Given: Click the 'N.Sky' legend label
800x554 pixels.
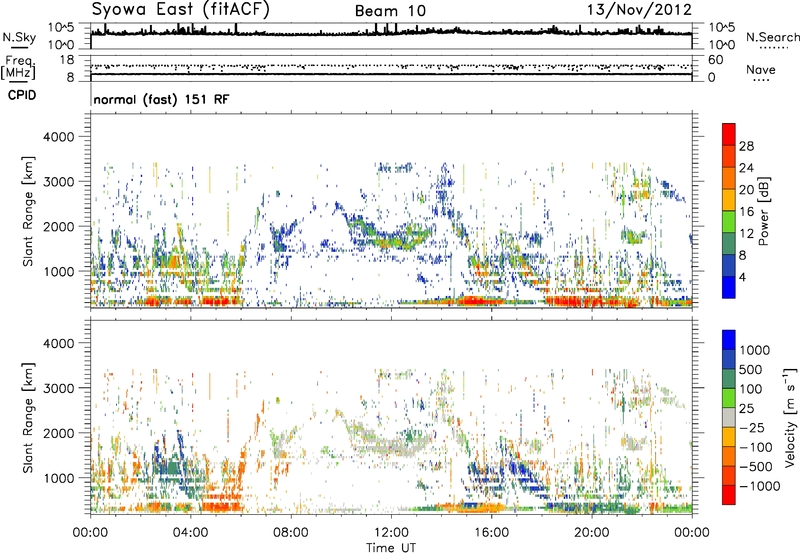Looking at the screenshot, I should click(x=19, y=37).
